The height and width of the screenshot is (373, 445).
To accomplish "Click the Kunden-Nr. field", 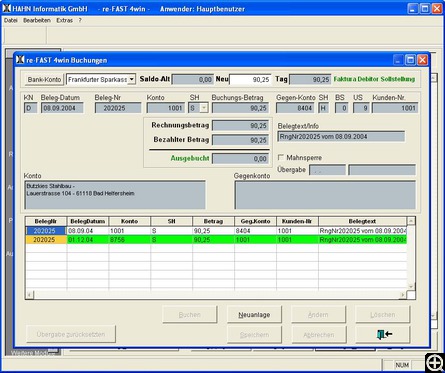I will coord(395,108).
